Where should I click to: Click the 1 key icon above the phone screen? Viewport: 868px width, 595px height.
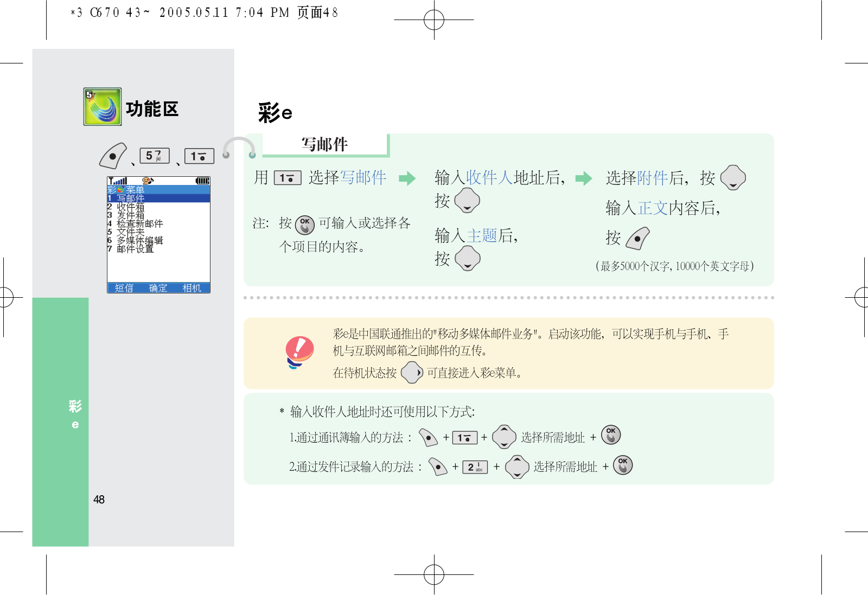[x=199, y=156]
